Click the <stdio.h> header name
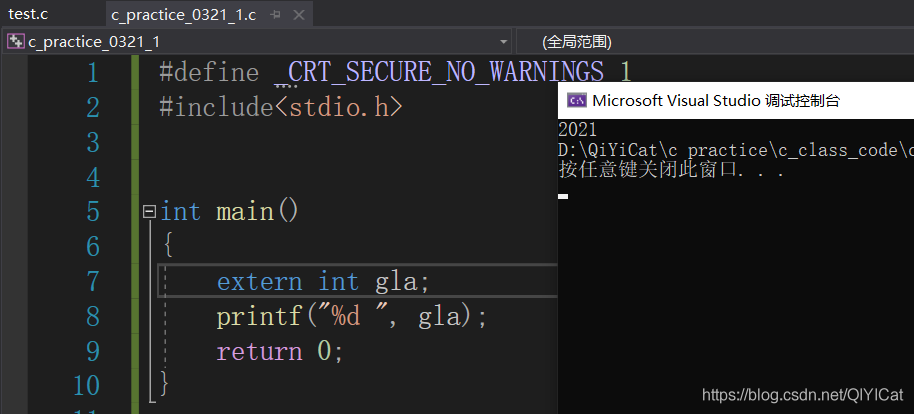Viewport: 914px width, 414px height. click(x=339, y=108)
